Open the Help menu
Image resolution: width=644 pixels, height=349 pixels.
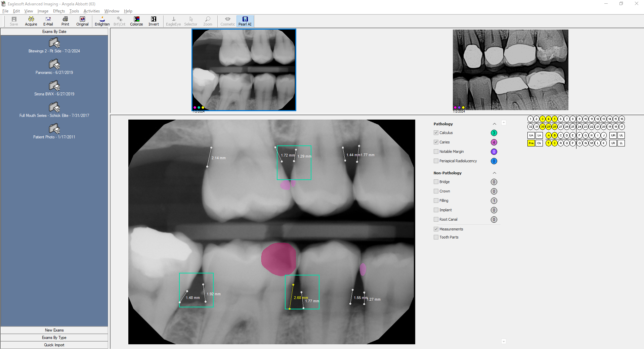click(128, 11)
